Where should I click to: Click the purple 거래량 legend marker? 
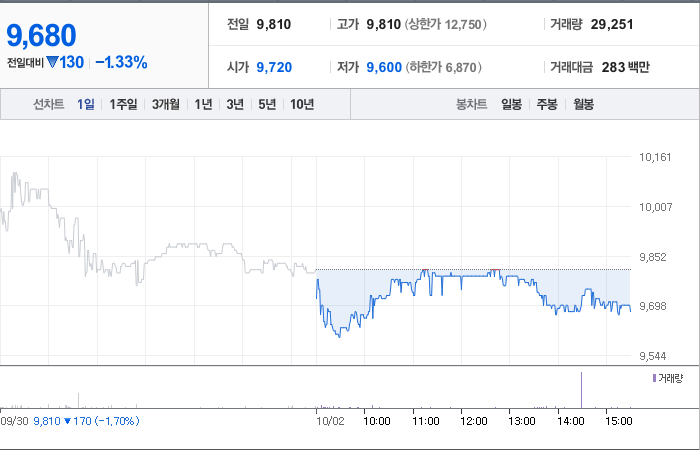point(654,379)
